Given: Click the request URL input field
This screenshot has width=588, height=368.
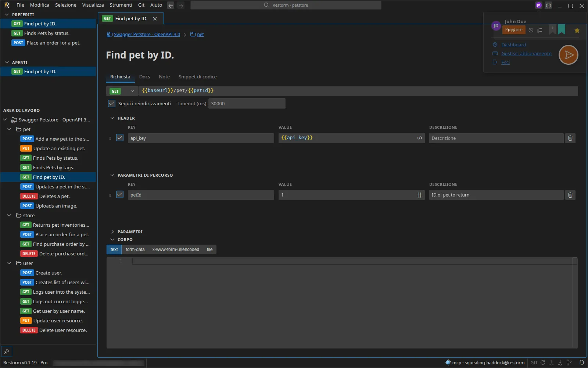Looking at the screenshot, I should coord(358,91).
